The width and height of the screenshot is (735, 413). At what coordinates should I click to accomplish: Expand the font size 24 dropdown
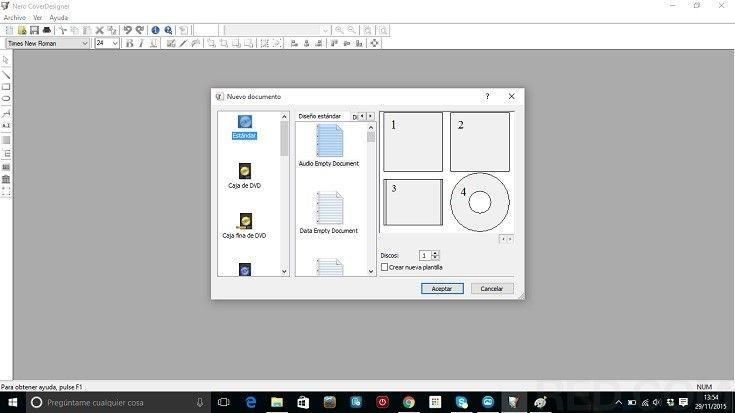point(115,44)
